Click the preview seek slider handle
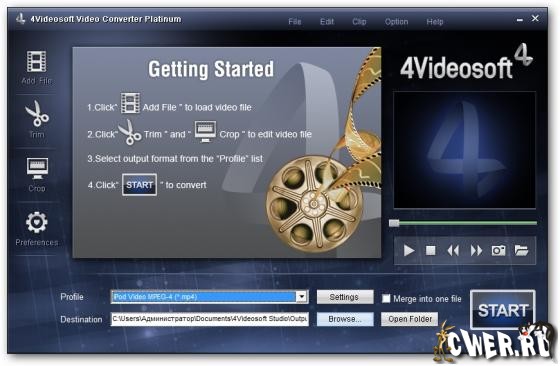 point(394,223)
